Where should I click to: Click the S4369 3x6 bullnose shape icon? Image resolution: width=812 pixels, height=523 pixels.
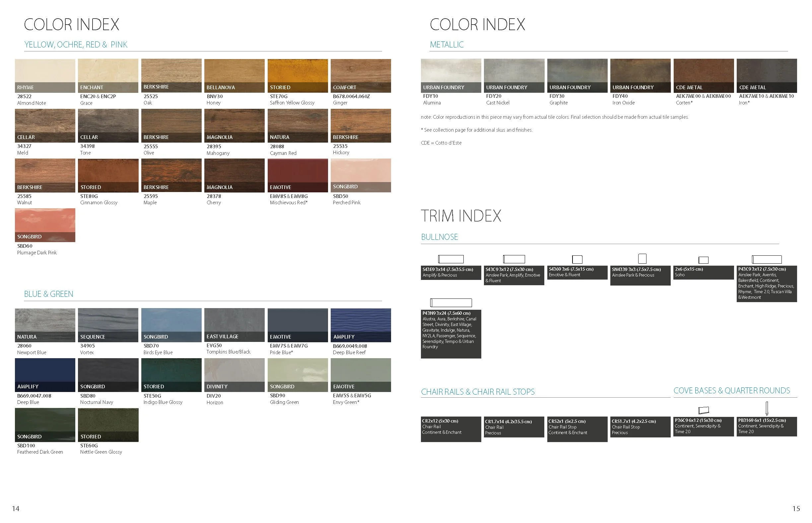pos(577,259)
